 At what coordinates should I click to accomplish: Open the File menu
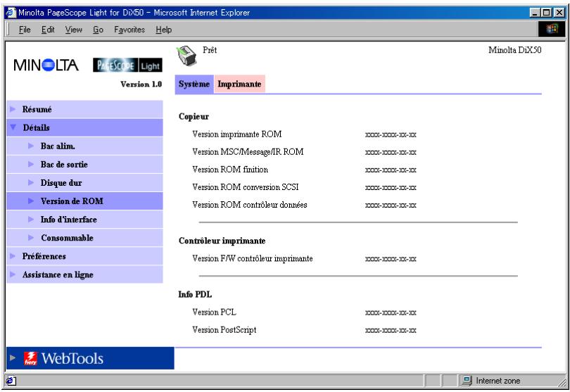click(x=25, y=30)
